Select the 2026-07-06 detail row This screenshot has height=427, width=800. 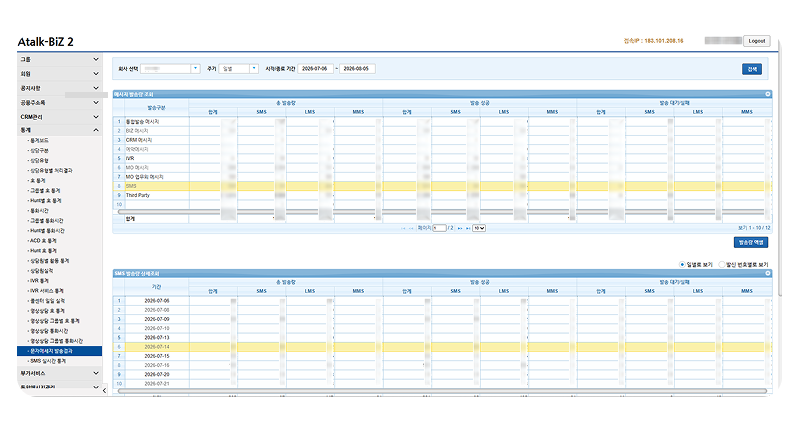(x=442, y=300)
